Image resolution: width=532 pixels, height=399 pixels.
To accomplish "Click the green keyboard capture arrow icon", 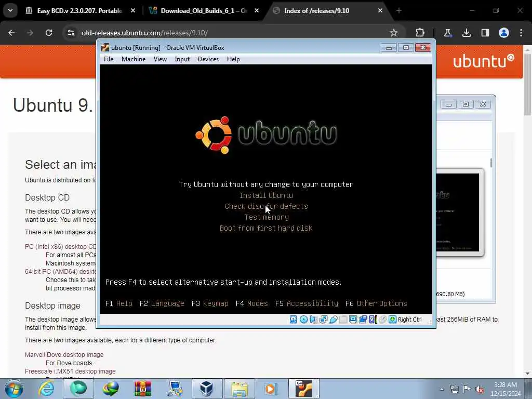I will coord(392,320).
